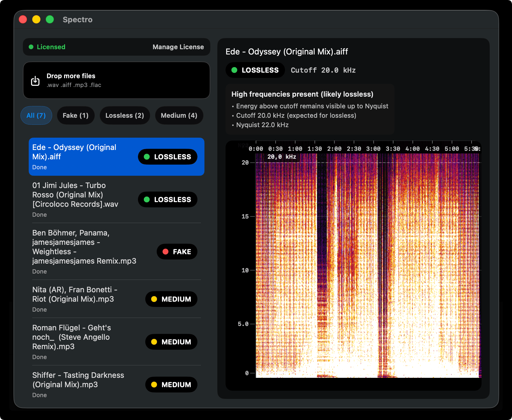Select the Fake (1) filter
Screen dimensions: 512x420
(76, 115)
